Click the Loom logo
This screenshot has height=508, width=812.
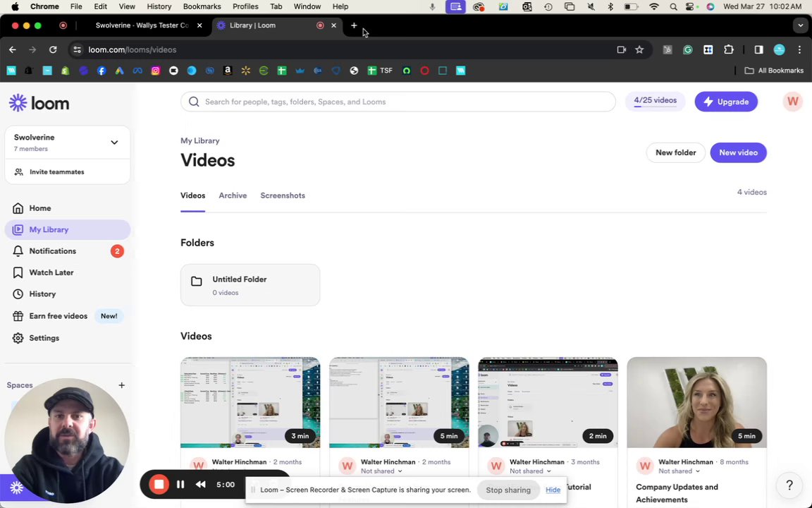coord(39,103)
